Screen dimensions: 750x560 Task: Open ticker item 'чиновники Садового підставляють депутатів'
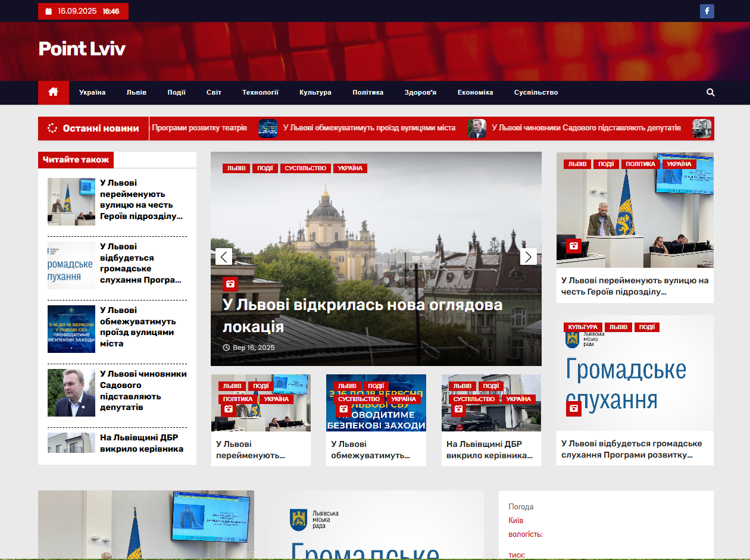tap(586, 128)
